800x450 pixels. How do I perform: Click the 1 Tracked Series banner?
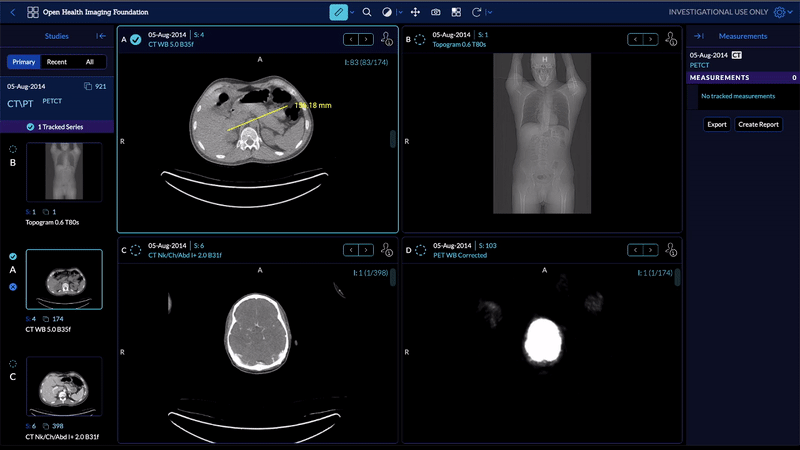[x=57, y=127]
